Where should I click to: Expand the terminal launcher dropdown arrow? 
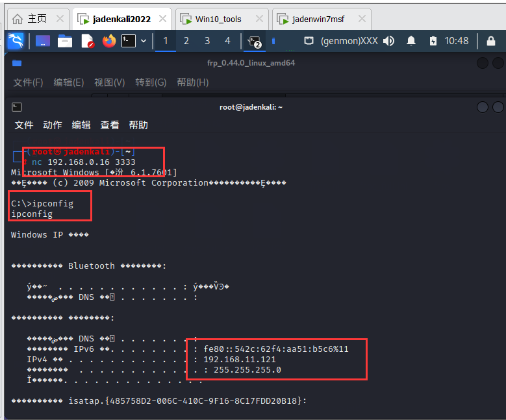click(144, 41)
